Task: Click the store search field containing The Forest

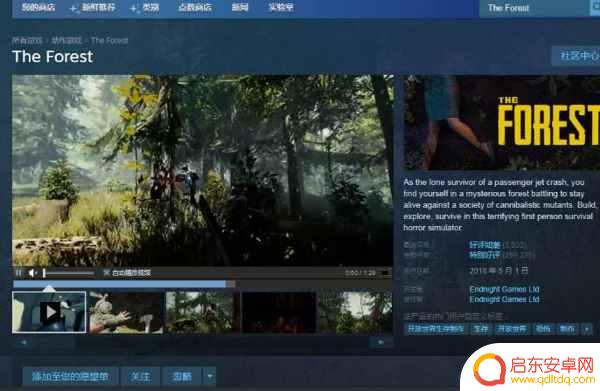Action: pos(535,8)
